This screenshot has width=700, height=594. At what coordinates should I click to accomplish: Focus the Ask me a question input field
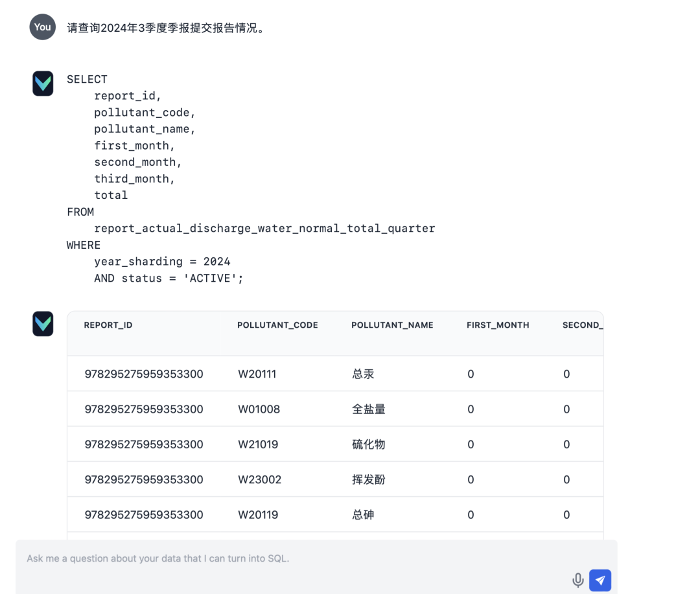coord(316,567)
